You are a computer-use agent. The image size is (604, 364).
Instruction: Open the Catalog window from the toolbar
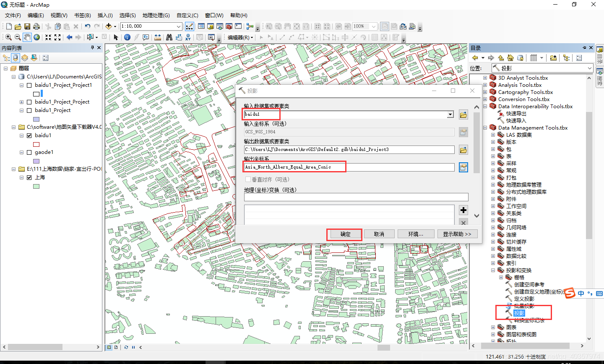pos(211,26)
